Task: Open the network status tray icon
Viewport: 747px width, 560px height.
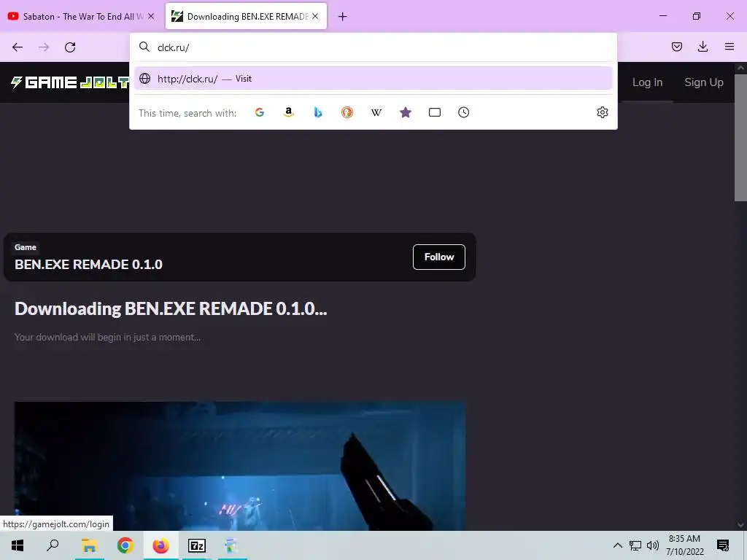Action: click(635, 545)
